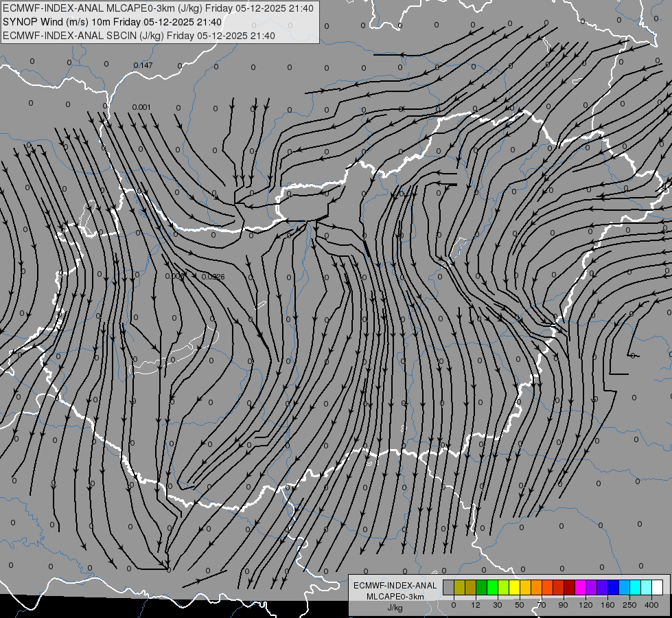
Task: Click the legend scale label 250
Action: pos(629,605)
